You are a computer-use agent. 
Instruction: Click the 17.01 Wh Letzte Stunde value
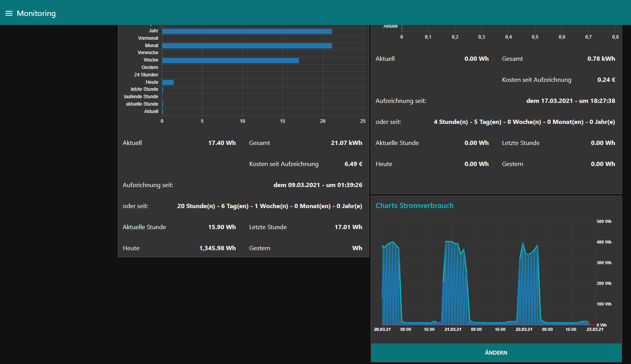[x=348, y=227]
